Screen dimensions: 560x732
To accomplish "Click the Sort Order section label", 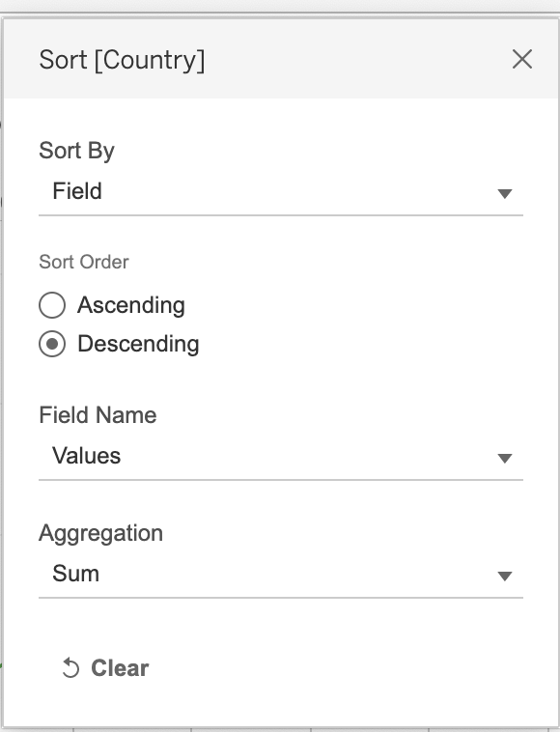I will coord(84,262).
